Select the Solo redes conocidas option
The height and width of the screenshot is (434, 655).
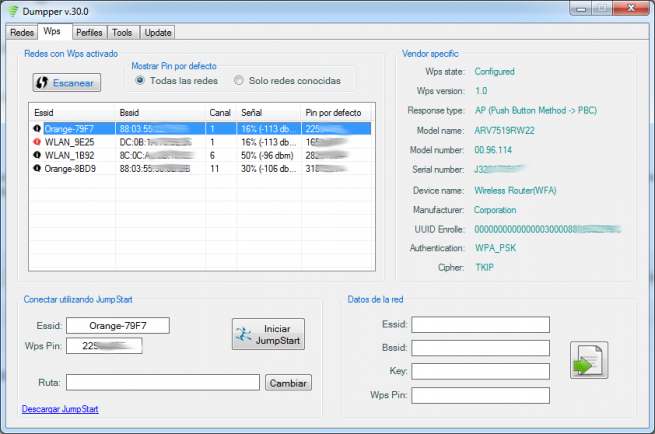[240, 80]
